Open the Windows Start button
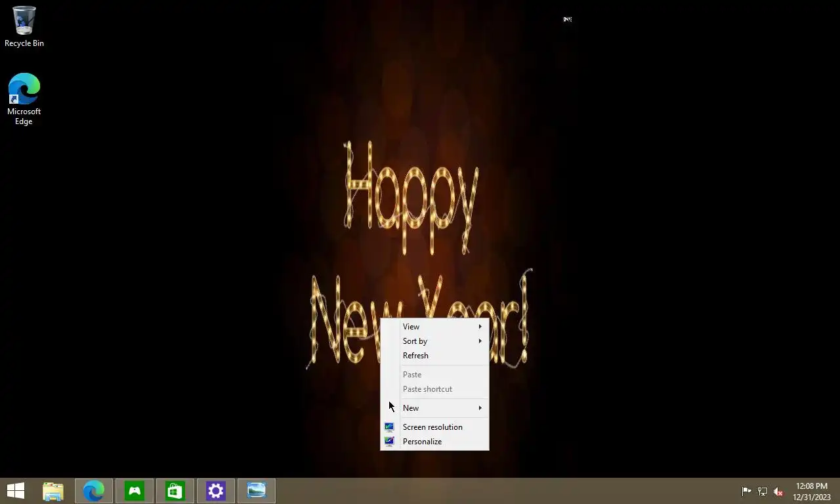This screenshot has height=504, width=840. [16, 490]
